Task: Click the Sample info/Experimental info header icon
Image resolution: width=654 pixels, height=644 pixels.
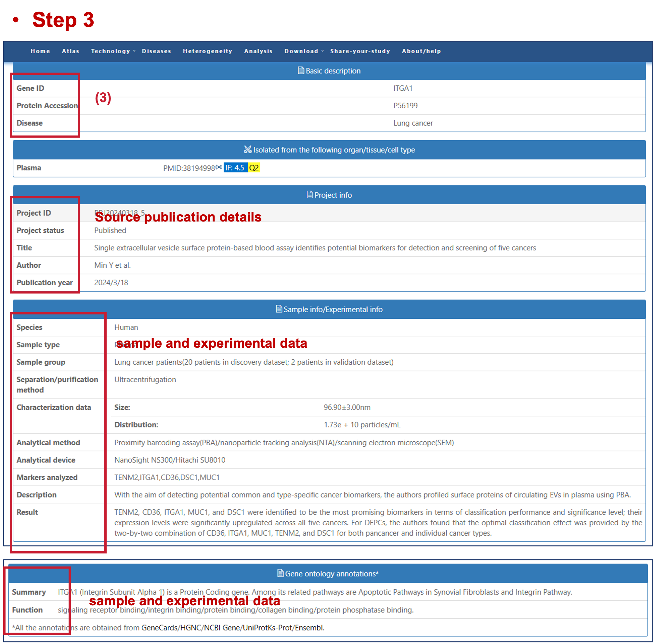Action: pos(279,309)
